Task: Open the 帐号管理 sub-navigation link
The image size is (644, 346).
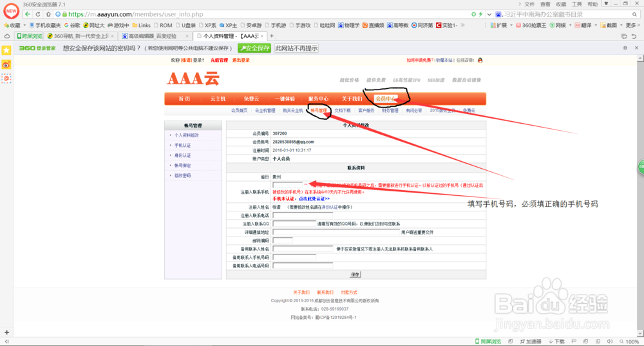Action: click(319, 111)
